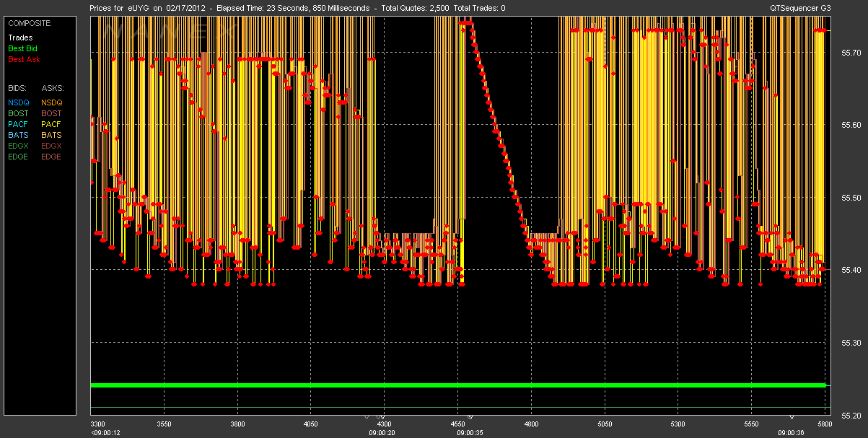Click the 3800 sequence axis label
This screenshot has width=868, height=438.
238,424
